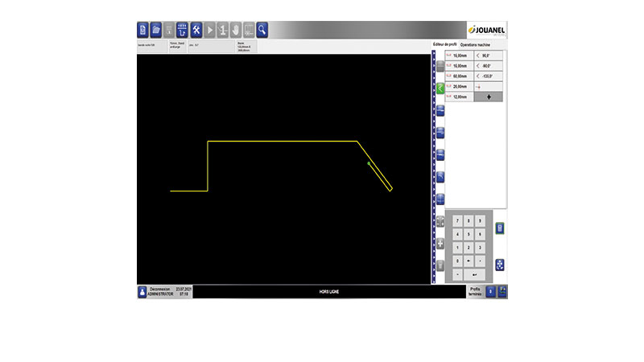Open the magnifying glass search tool

(262, 30)
